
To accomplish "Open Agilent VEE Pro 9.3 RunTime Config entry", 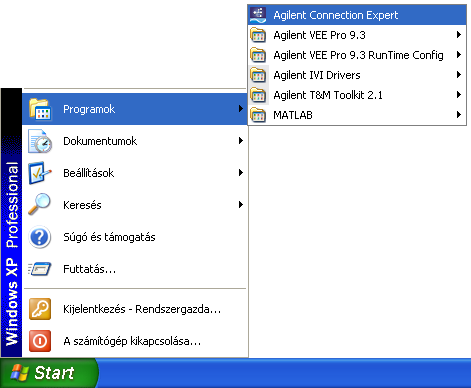I will [357, 55].
